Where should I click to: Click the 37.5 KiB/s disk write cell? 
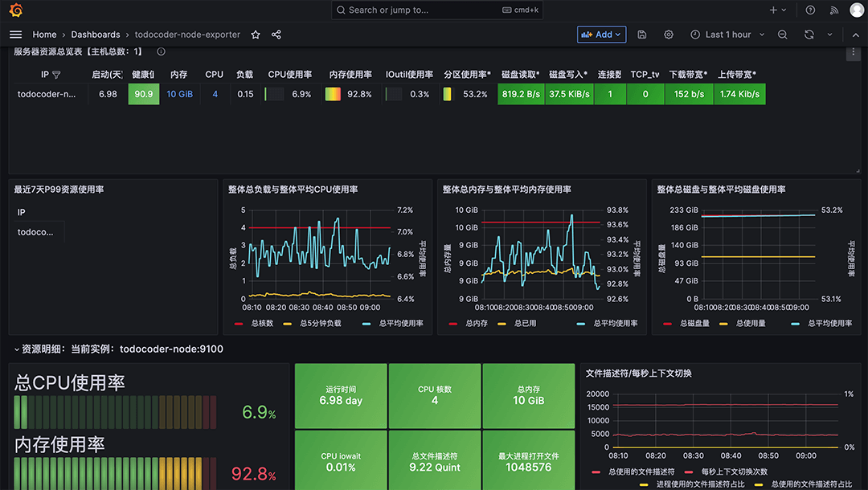click(569, 94)
